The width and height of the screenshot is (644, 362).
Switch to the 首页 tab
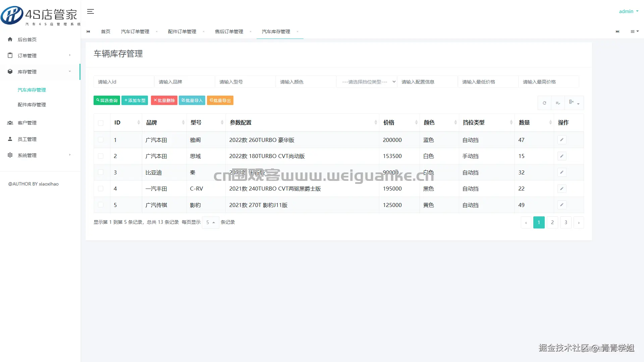coord(106,32)
